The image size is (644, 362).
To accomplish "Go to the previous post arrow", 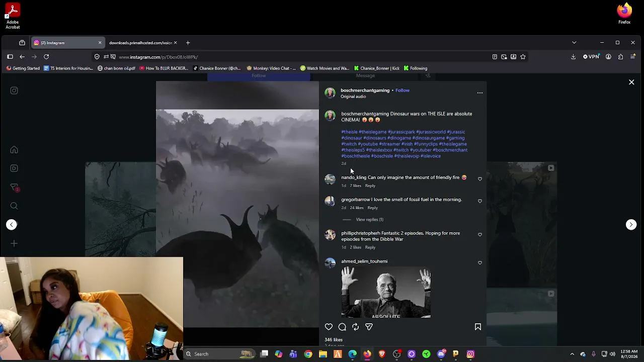I will (12, 225).
